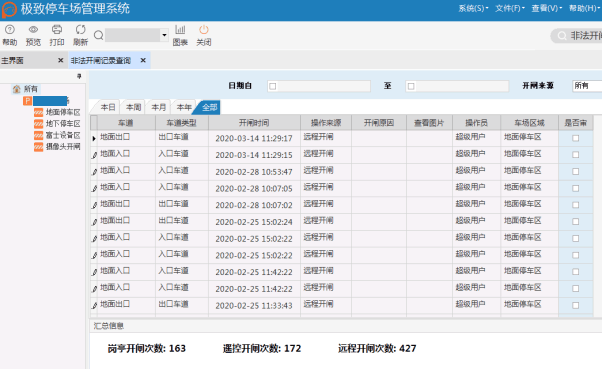Check 是否审 for the 10:53:47 row
The width and height of the screenshot is (602, 369).
pyautogui.click(x=576, y=171)
